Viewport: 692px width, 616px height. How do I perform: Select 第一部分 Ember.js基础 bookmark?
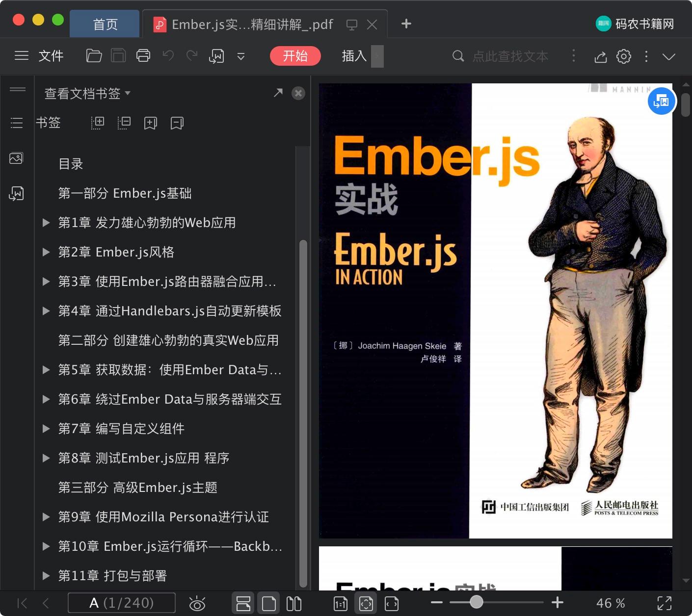coord(125,193)
